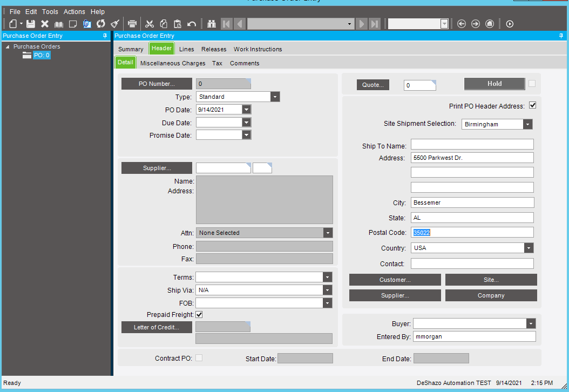Click the Quote... button
The width and height of the screenshot is (569, 392).
[373, 85]
